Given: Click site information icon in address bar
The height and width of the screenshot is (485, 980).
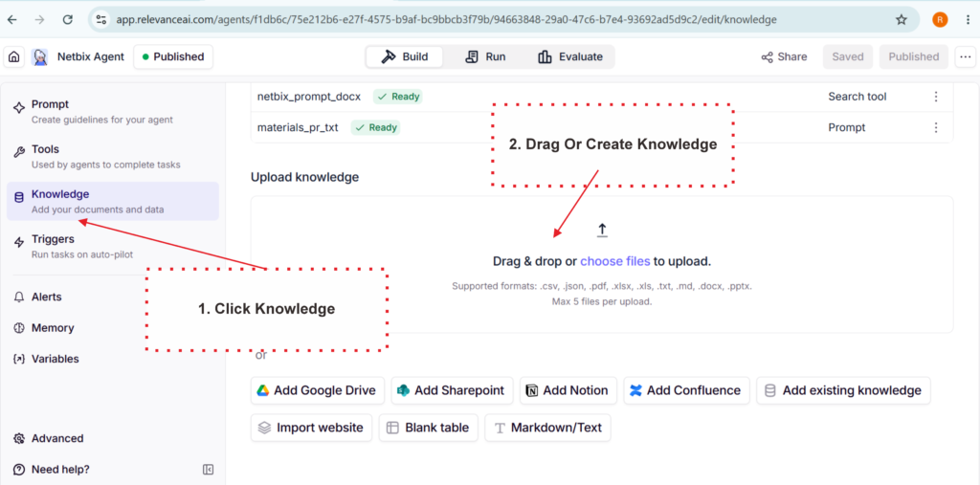Looking at the screenshot, I should (x=101, y=19).
